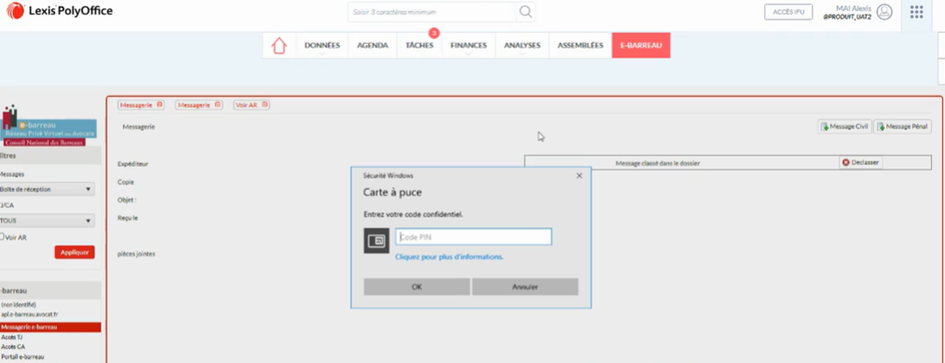
Task: Click the Message Pénal button
Action: (902, 127)
